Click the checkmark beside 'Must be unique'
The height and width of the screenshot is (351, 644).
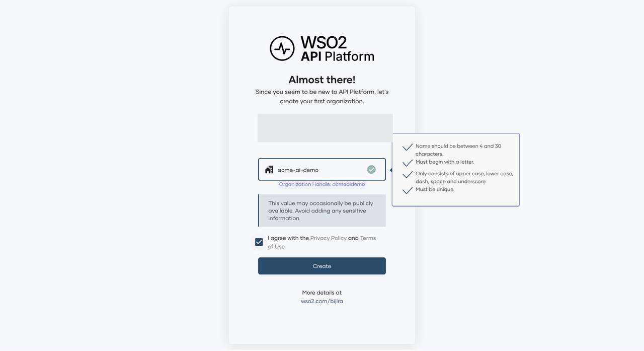(408, 190)
